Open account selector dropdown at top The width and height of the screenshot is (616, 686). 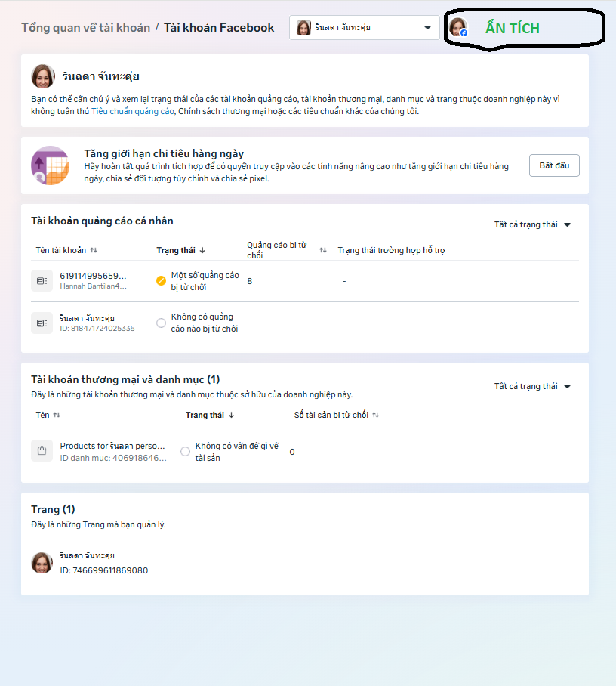click(x=364, y=27)
